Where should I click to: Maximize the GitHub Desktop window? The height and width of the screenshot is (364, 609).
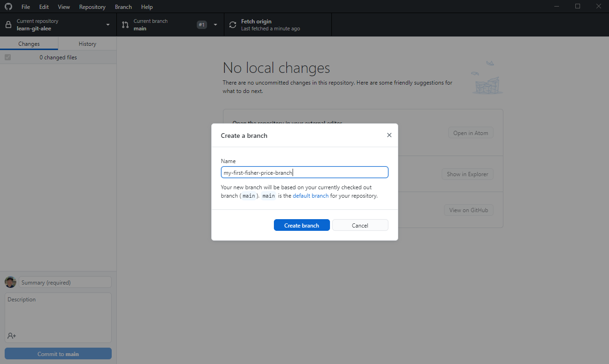pos(578,6)
